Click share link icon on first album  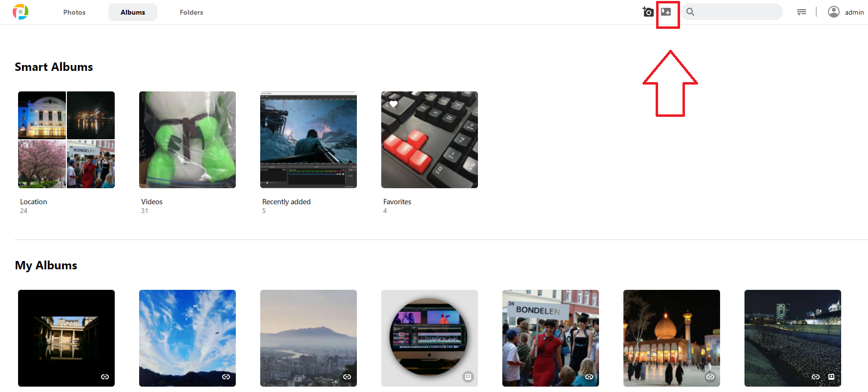[x=105, y=377]
